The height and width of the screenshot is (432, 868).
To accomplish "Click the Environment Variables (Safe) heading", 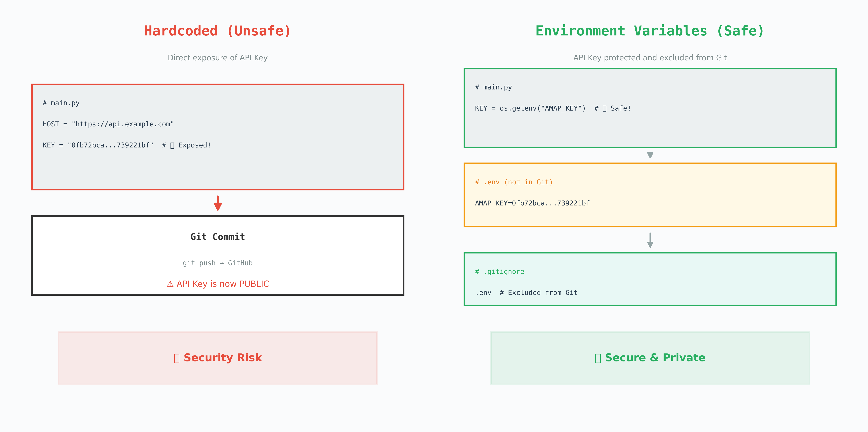I will click(650, 31).
